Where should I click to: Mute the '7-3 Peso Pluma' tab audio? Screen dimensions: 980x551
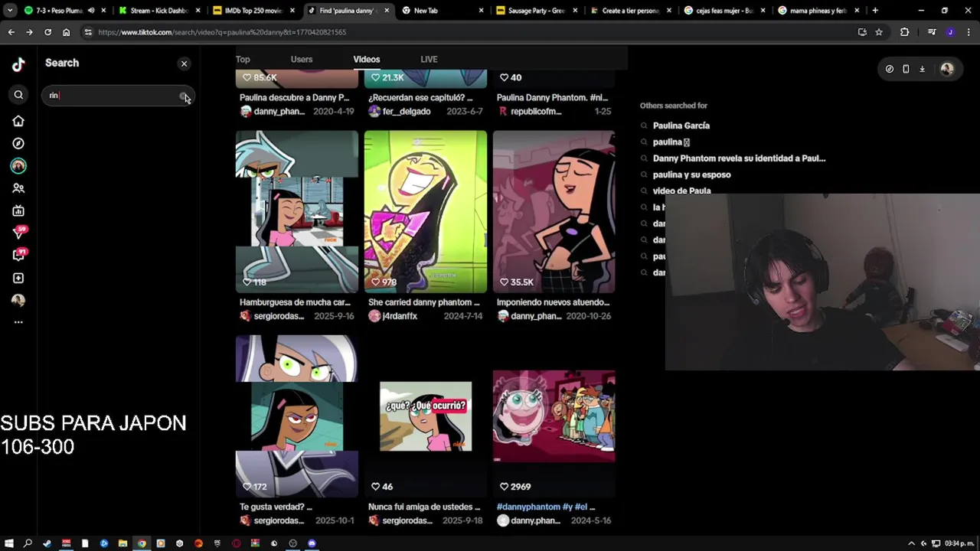(91, 11)
